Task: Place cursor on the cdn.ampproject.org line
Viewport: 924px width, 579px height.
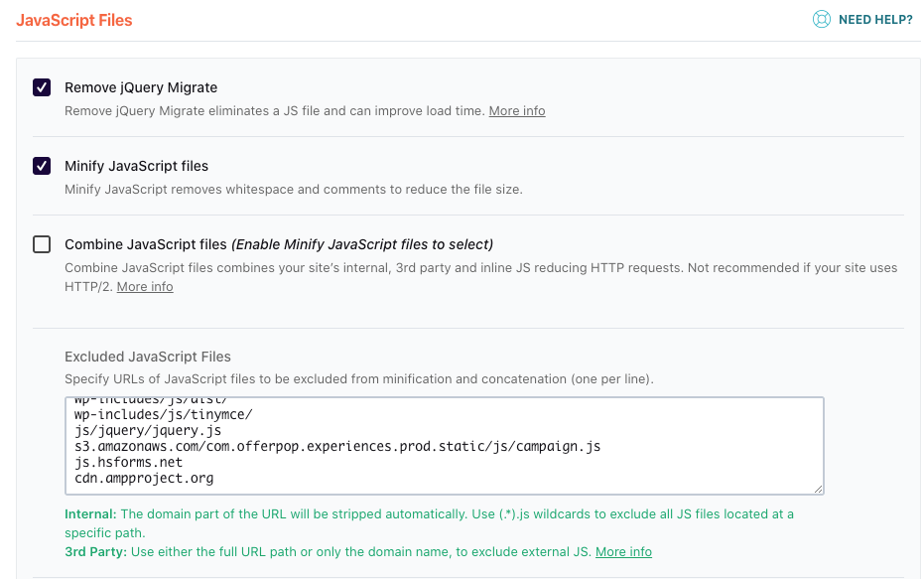Action: (x=144, y=478)
